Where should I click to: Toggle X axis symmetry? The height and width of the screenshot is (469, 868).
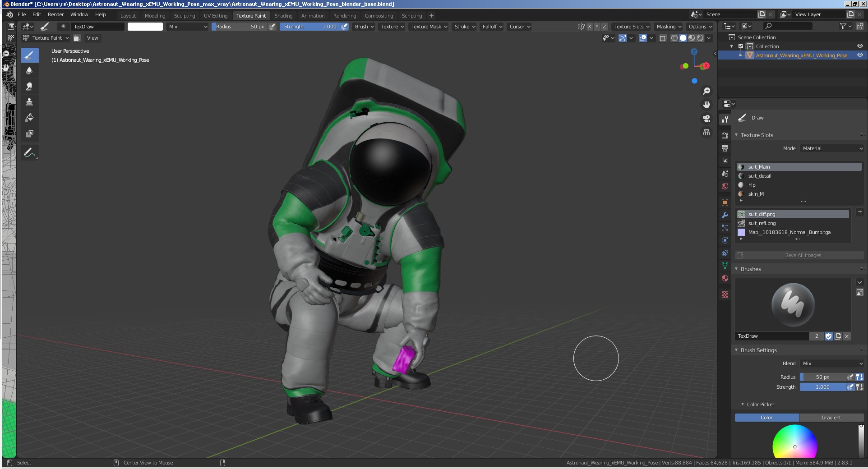pos(589,27)
